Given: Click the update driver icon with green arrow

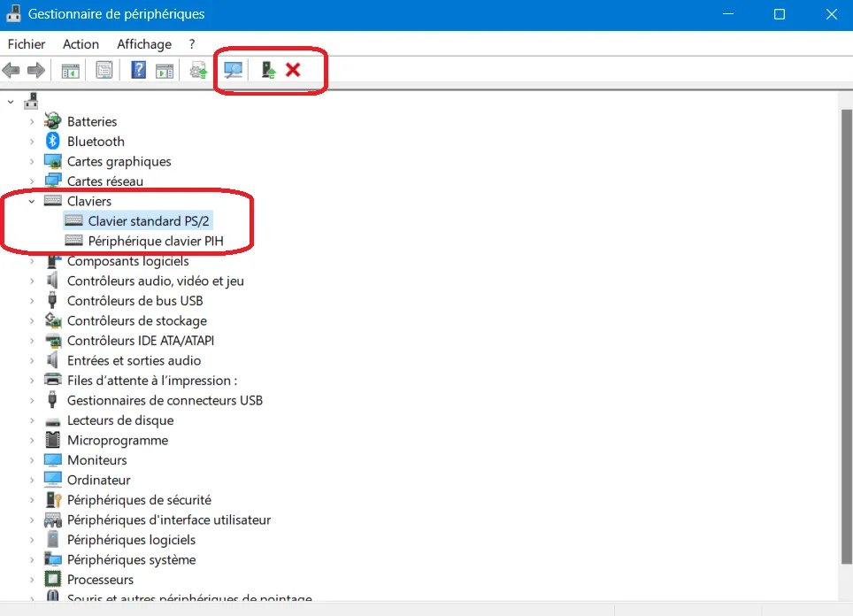Looking at the screenshot, I should point(268,70).
